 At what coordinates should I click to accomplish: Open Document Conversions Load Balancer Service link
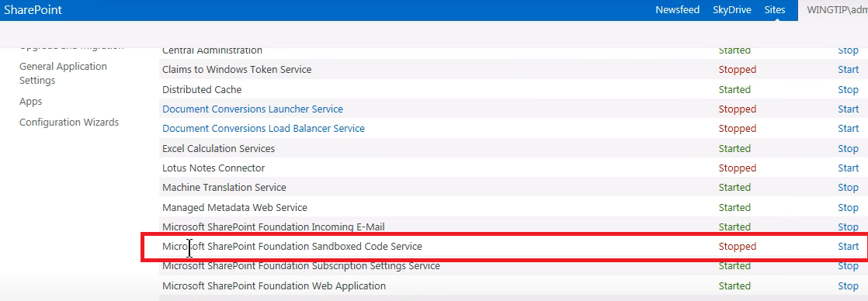tap(263, 129)
